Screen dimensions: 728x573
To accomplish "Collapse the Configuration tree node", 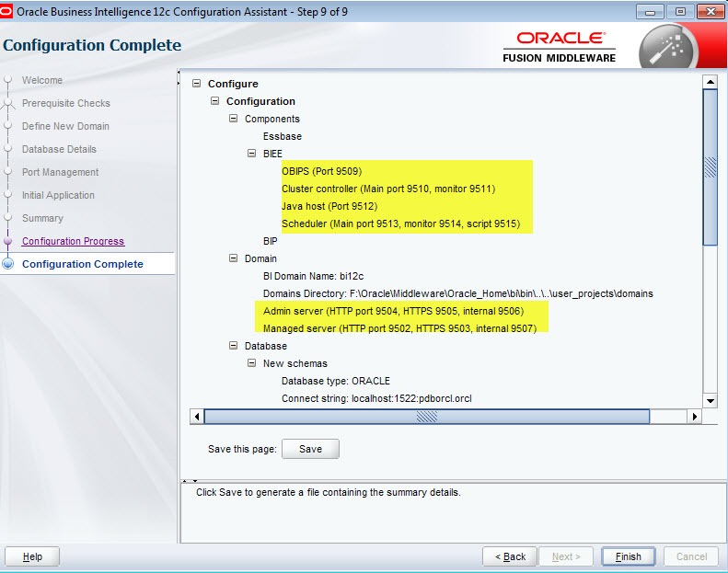I will [x=214, y=100].
